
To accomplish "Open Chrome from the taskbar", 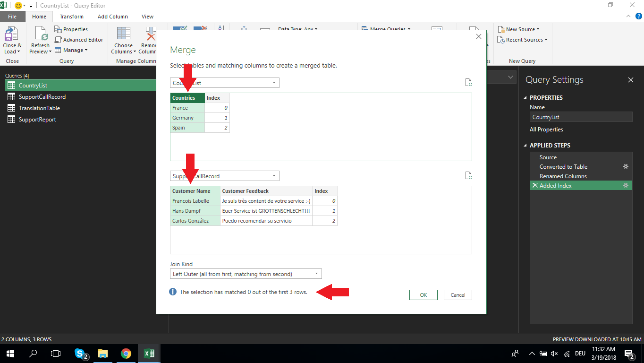I will coord(126,353).
